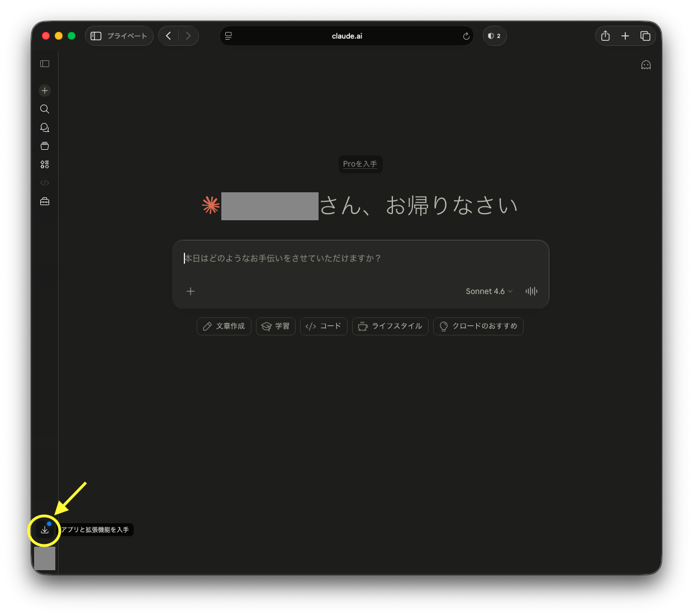Viewport: 693px width, 616px height.
Task: Go back in Safari history
Action: click(169, 36)
